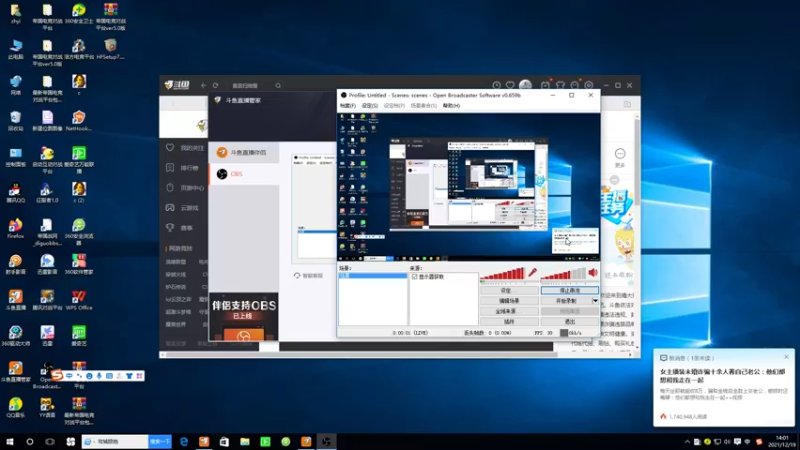
Task: Open the HFSetup desktop icon
Action: (110, 49)
